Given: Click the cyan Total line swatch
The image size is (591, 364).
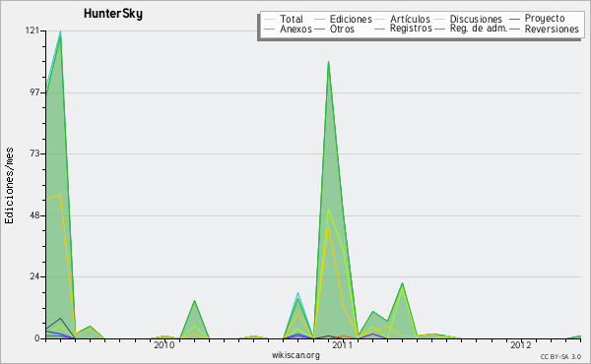Looking at the screenshot, I should pos(269,20).
